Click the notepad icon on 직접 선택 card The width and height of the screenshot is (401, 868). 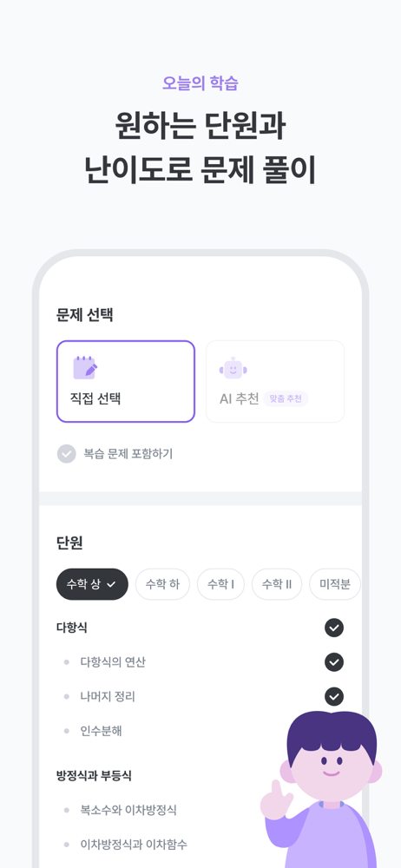[x=85, y=367]
